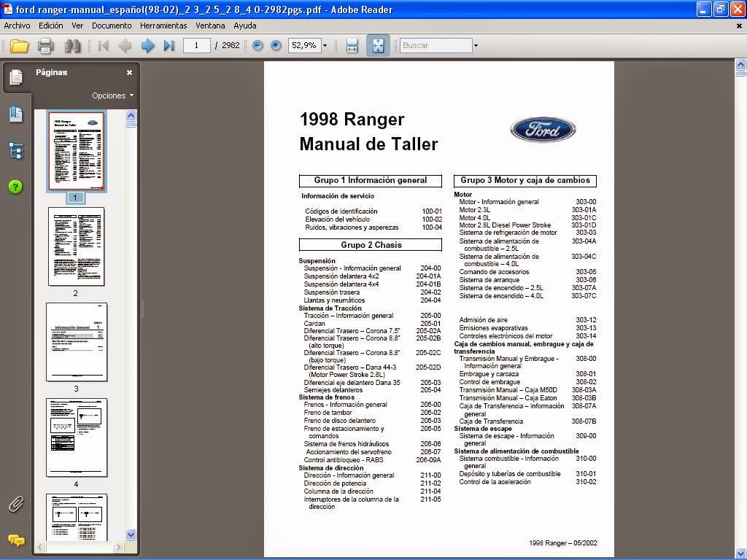
Task: Go to previous page arrow
Action: 125,46
